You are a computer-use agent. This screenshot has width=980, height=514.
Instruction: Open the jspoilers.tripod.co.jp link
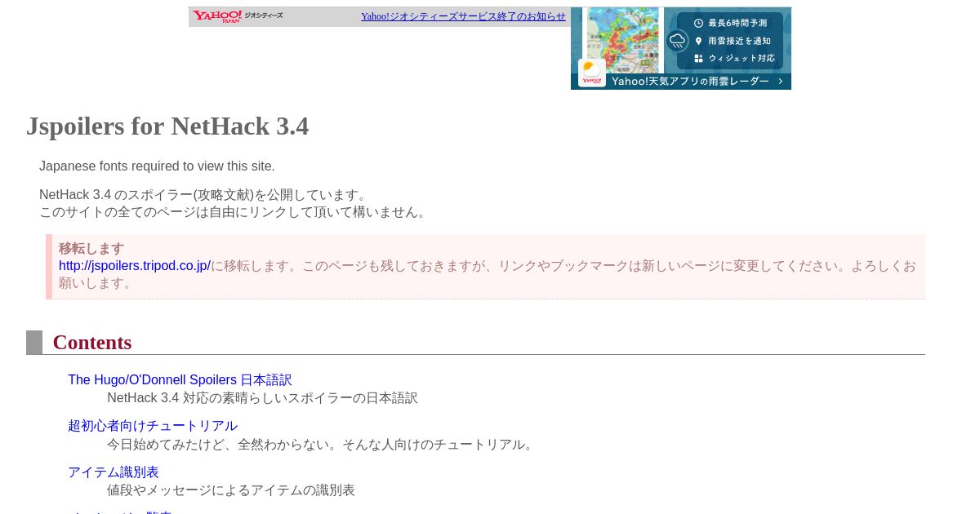pyautogui.click(x=135, y=266)
